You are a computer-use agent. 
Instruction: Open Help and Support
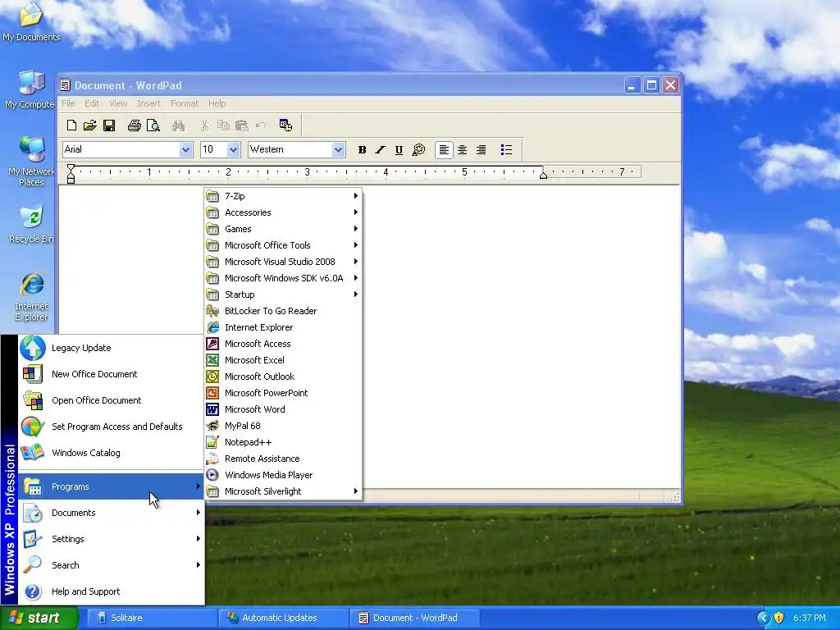111,591
